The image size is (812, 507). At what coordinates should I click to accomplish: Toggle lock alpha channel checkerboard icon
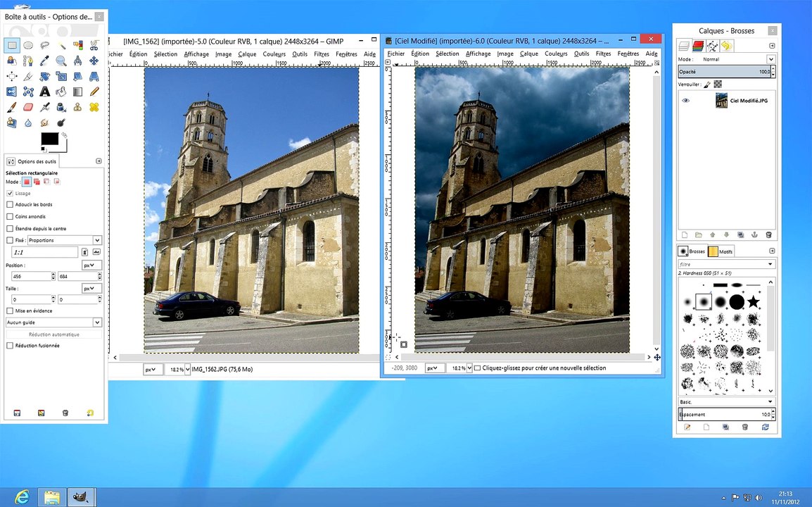pyautogui.click(x=718, y=84)
